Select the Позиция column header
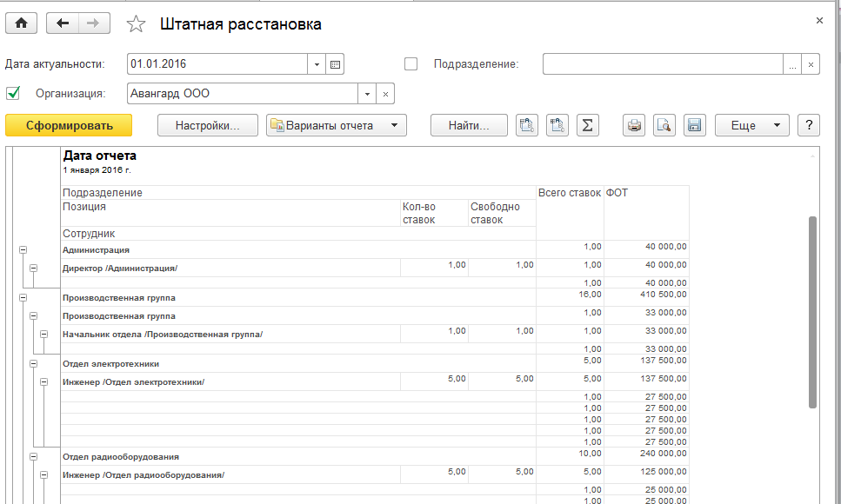 click(x=84, y=207)
